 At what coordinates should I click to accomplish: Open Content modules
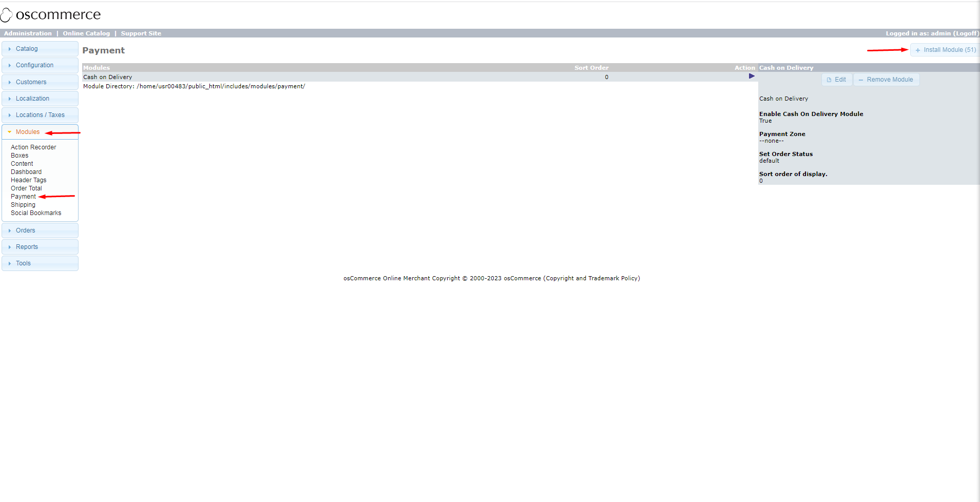click(22, 164)
